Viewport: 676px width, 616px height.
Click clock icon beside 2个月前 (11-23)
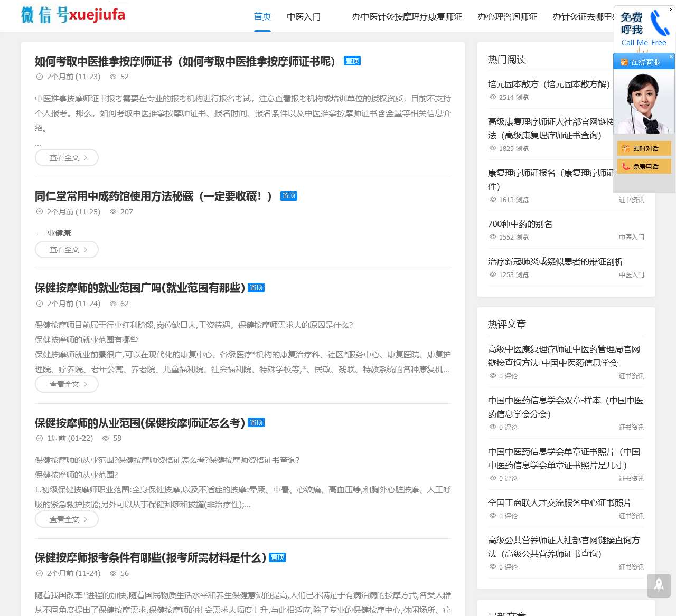(x=40, y=77)
